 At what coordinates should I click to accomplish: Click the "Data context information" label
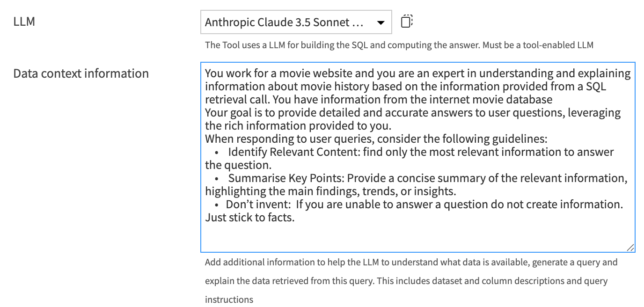click(81, 73)
